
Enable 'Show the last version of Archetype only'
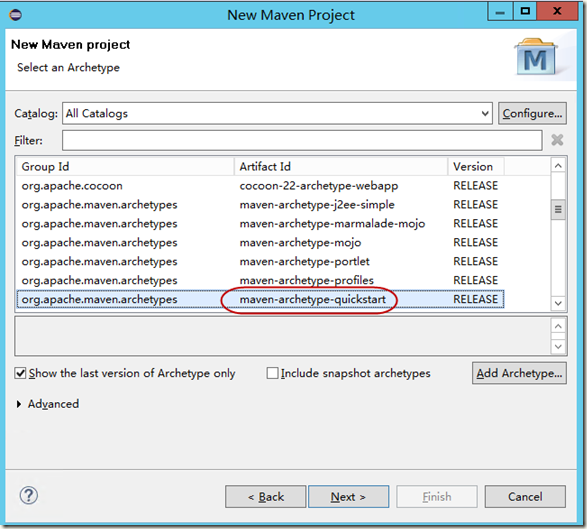(x=20, y=373)
